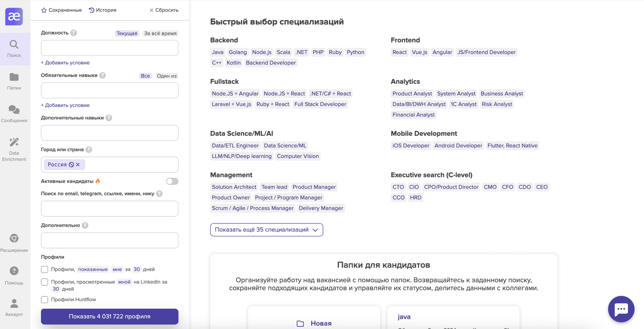Viewport: 644px width, 329px height.
Task: Remove the Россия location tag
Action: pyautogui.click(x=78, y=165)
